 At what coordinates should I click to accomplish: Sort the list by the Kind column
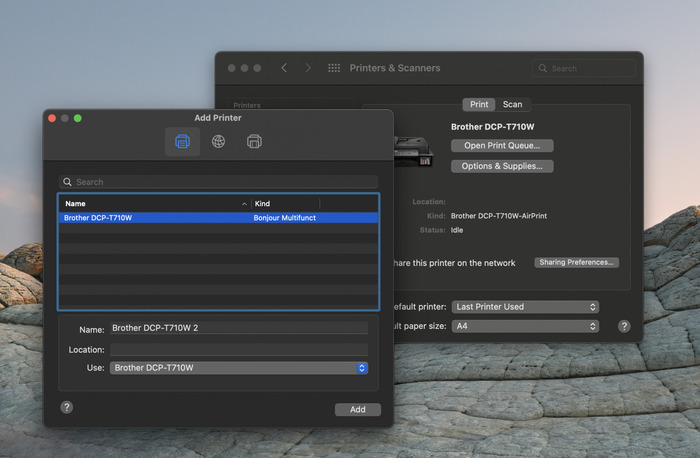(x=286, y=204)
